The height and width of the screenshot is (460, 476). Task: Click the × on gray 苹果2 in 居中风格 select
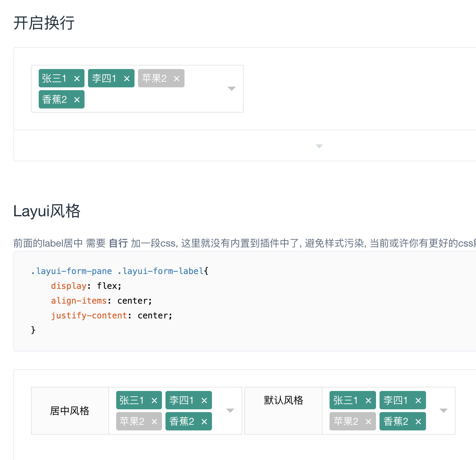pos(154,422)
